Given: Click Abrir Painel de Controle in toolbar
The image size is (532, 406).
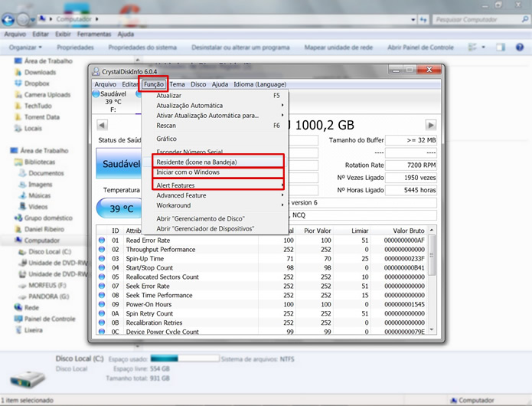Looking at the screenshot, I should coord(420,47).
